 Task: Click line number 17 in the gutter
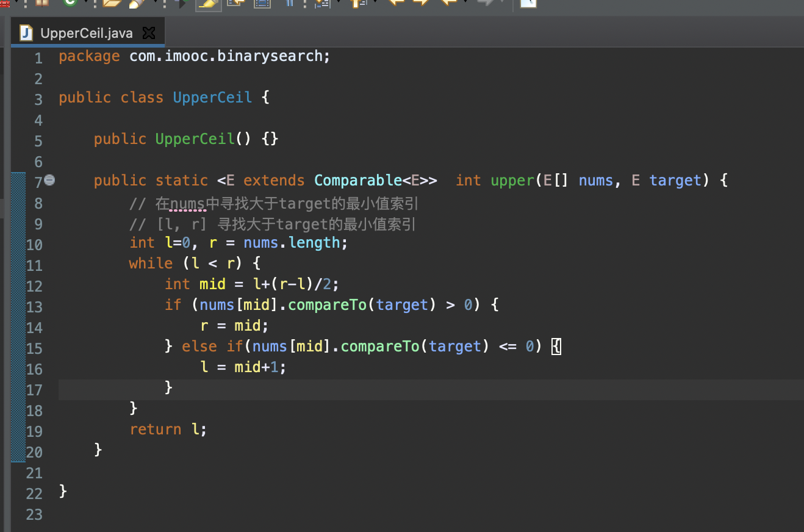pyautogui.click(x=34, y=390)
